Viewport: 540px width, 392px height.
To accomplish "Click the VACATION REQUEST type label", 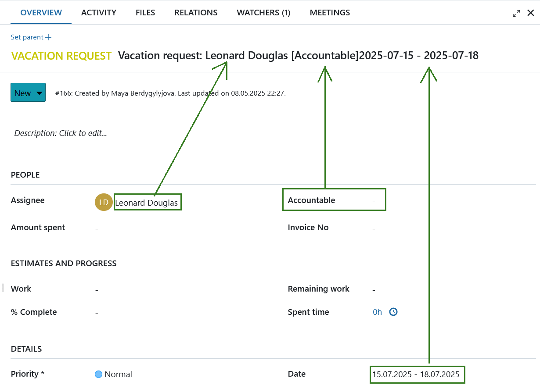I will (61, 56).
